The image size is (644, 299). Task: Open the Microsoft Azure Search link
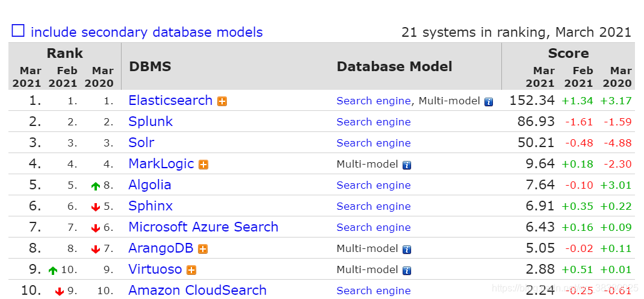point(203,227)
